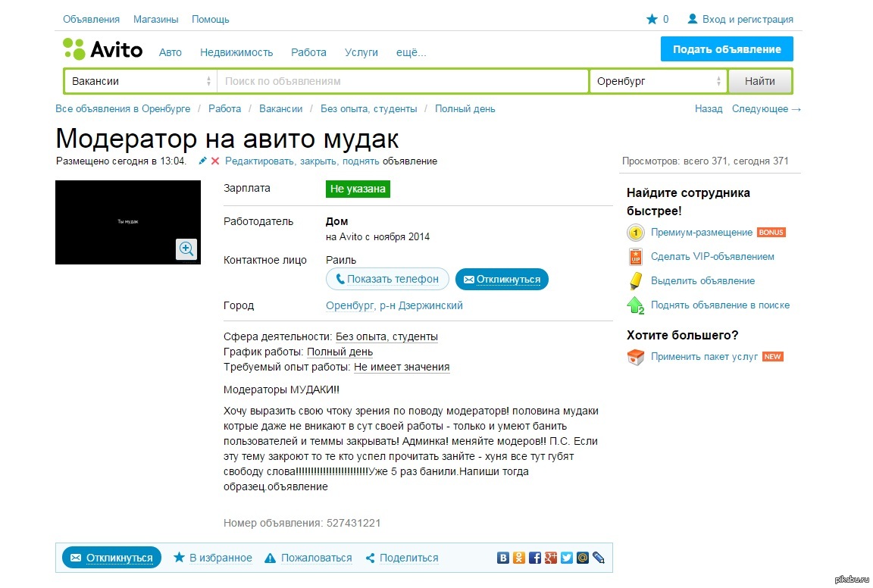Go to Объявления top link
873x588 pixels.
(91, 20)
